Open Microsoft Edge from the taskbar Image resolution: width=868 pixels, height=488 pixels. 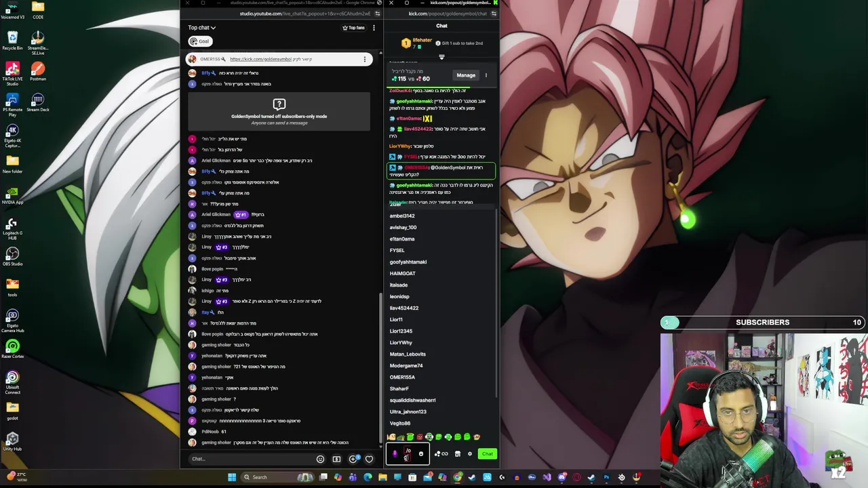(368, 477)
